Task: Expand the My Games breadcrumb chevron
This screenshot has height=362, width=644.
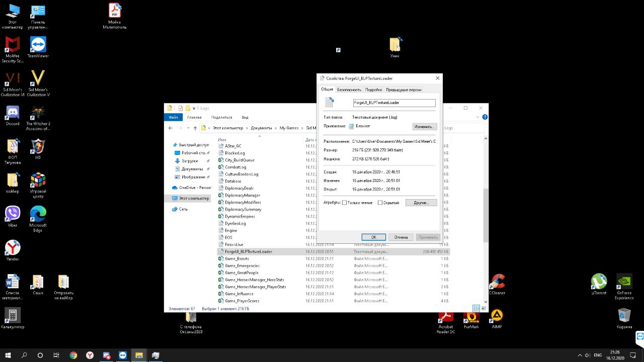Action: pyautogui.click(x=302, y=128)
